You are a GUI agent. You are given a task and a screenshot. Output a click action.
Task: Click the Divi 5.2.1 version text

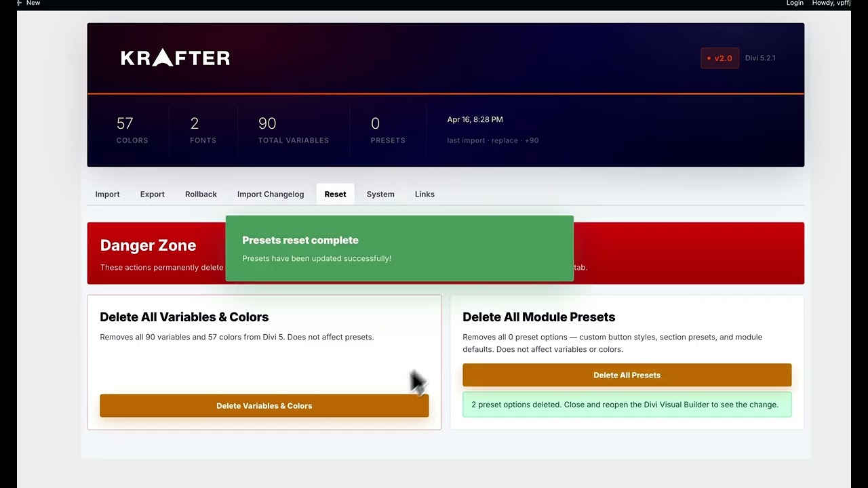[760, 58]
